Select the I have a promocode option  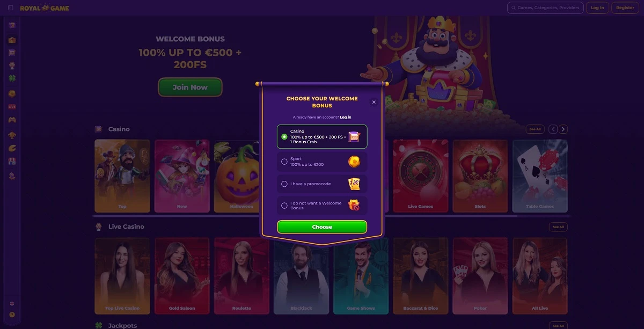(322, 184)
